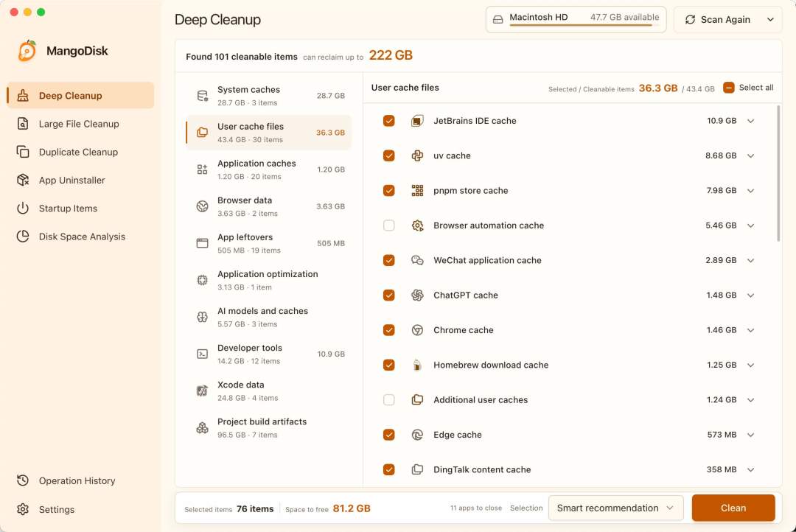Select the Xcode data category
Viewport: 796px width, 532px height.
pyautogui.click(x=269, y=391)
